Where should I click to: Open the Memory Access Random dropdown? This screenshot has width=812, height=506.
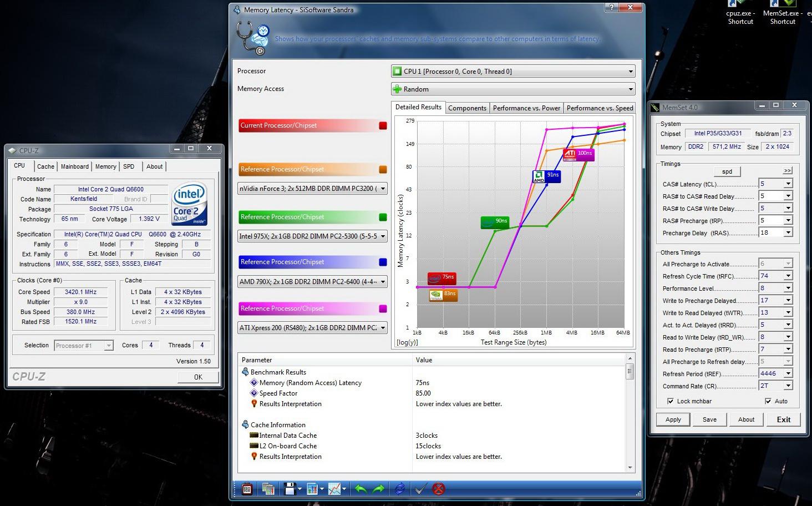click(x=513, y=89)
